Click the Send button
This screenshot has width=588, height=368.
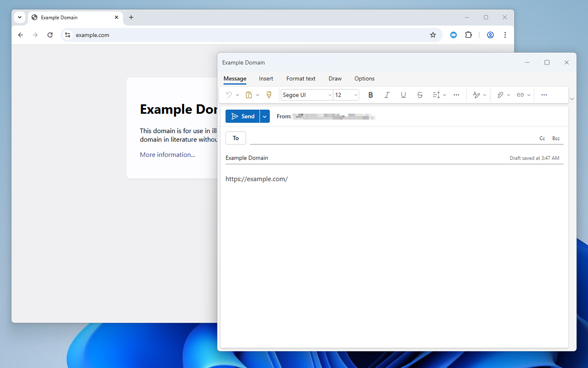click(243, 116)
